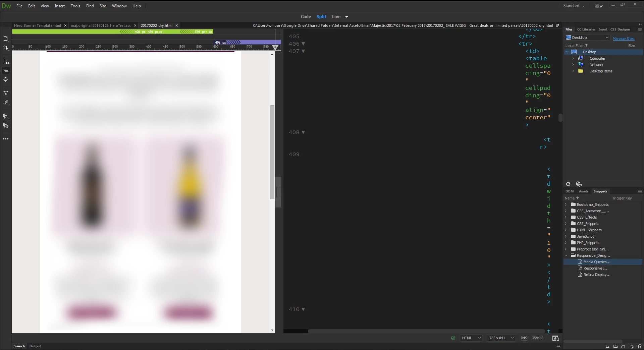Open the Site menu
644x350 pixels.
[103, 6]
